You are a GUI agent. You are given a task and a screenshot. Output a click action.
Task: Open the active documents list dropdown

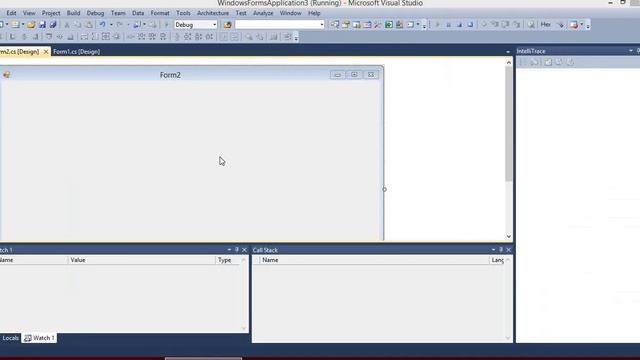[x=508, y=52]
